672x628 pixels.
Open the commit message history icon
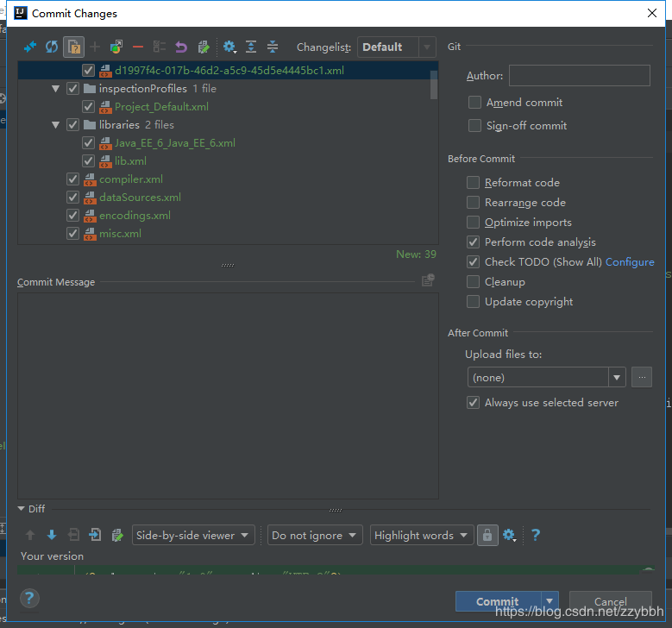point(428,280)
